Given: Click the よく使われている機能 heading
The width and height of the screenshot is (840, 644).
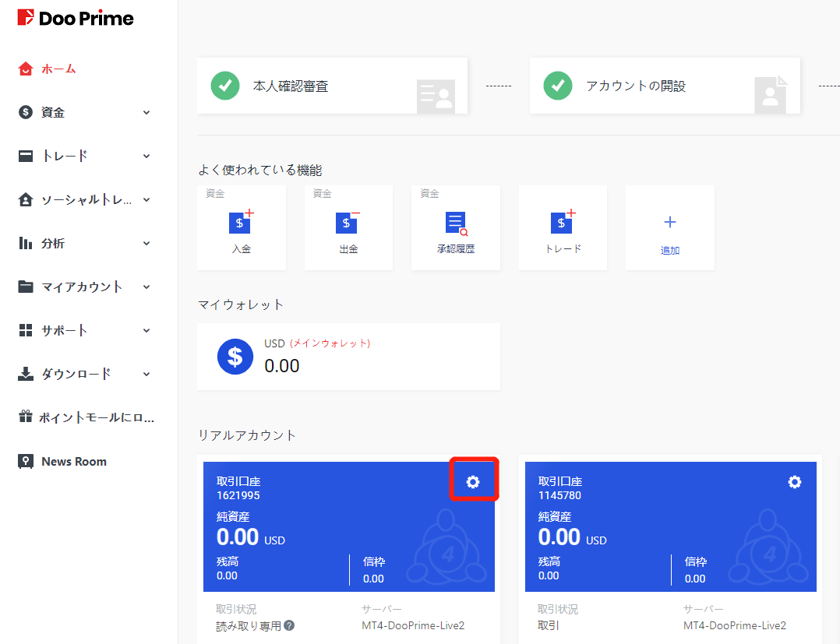Looking at the screenshot, I should (259, 171).
